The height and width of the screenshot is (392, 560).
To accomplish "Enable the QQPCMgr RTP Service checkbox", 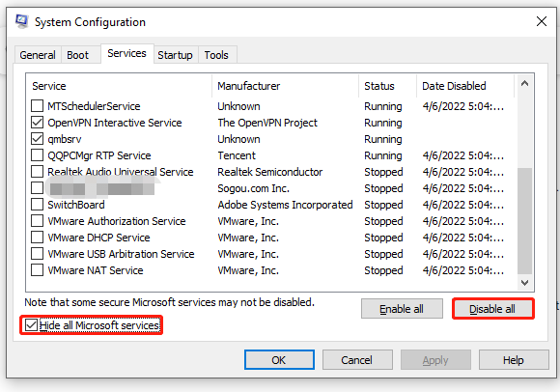I will point(37,155).
